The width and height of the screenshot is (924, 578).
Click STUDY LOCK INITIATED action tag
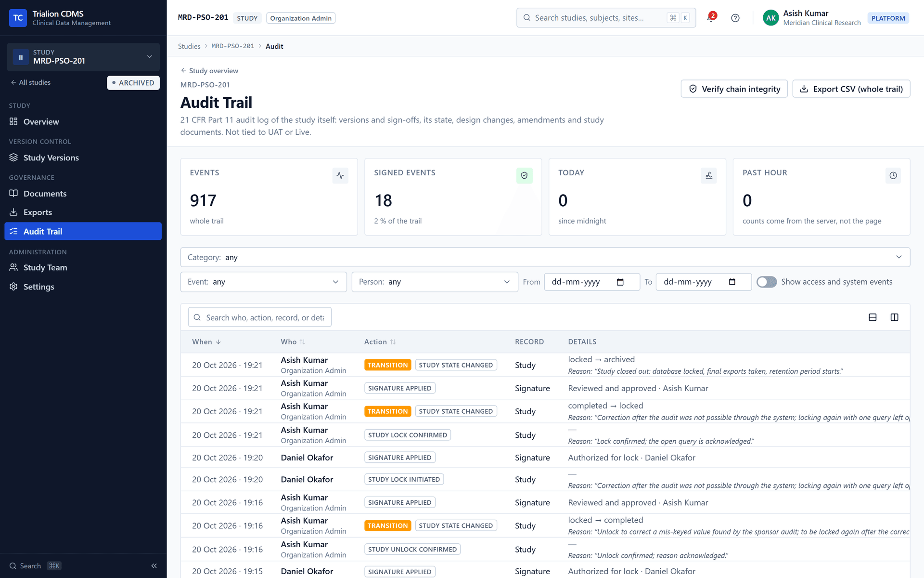coord(404,479)
